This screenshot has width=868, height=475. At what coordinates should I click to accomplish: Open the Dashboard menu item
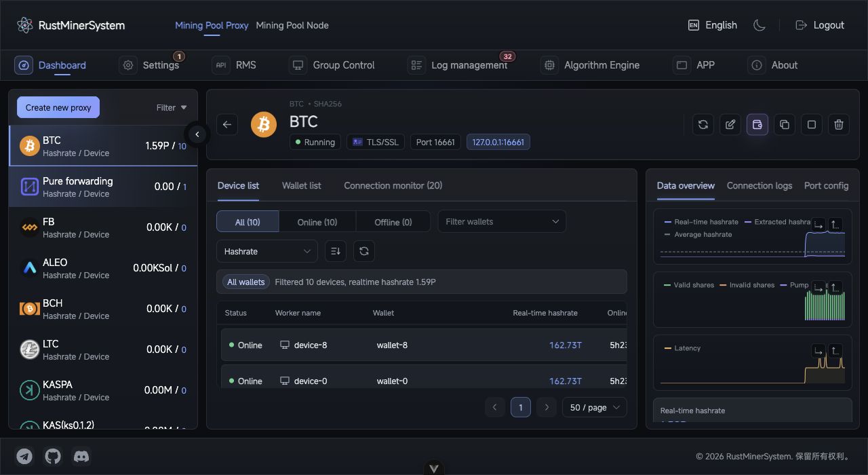tap(50, 65)
